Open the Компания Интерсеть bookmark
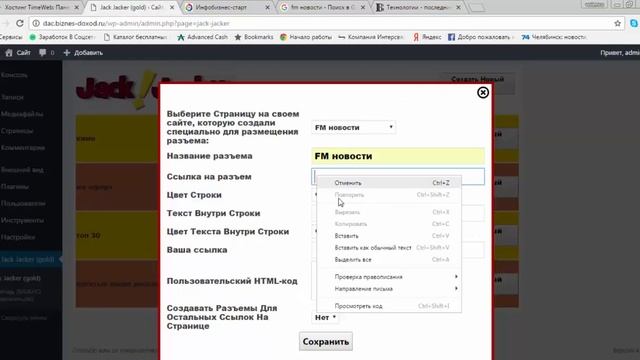640x360 pixels. 371,37
